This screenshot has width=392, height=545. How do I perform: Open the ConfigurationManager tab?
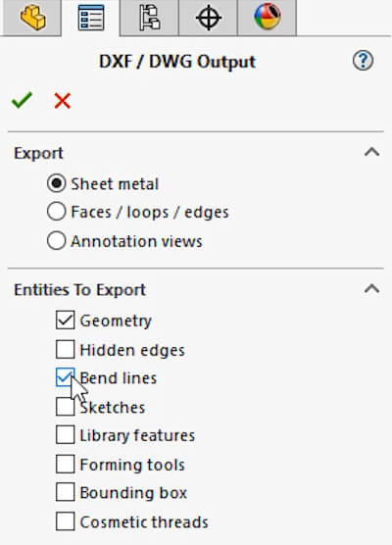tap(149, 18)
